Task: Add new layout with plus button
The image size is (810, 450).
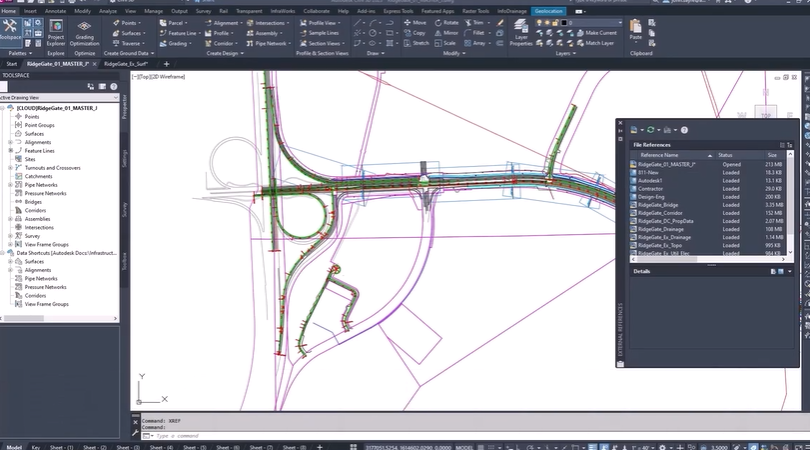Action: click(319, 447)
